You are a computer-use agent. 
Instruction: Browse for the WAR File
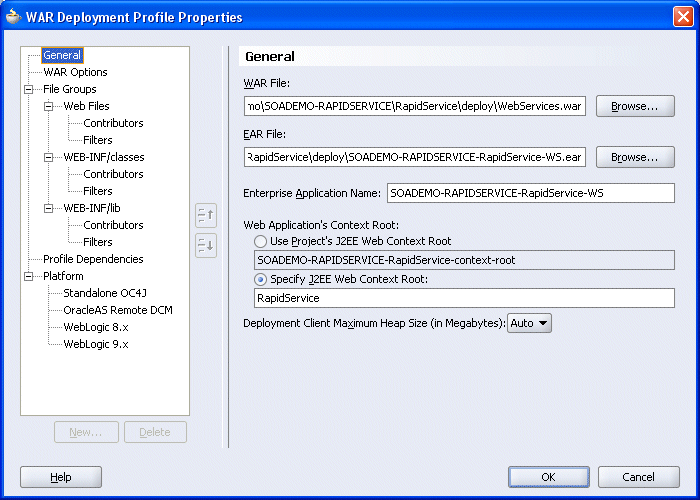click(x=635, y=106)
